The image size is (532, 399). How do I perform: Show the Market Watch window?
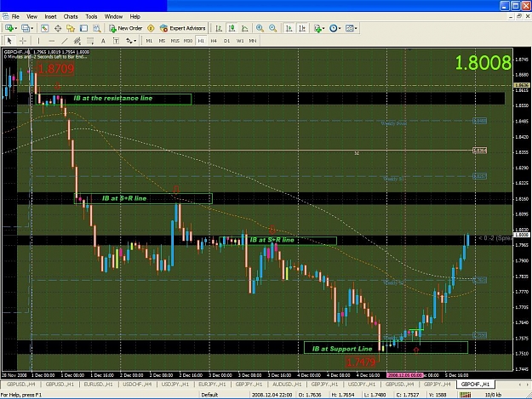[44, 28]
